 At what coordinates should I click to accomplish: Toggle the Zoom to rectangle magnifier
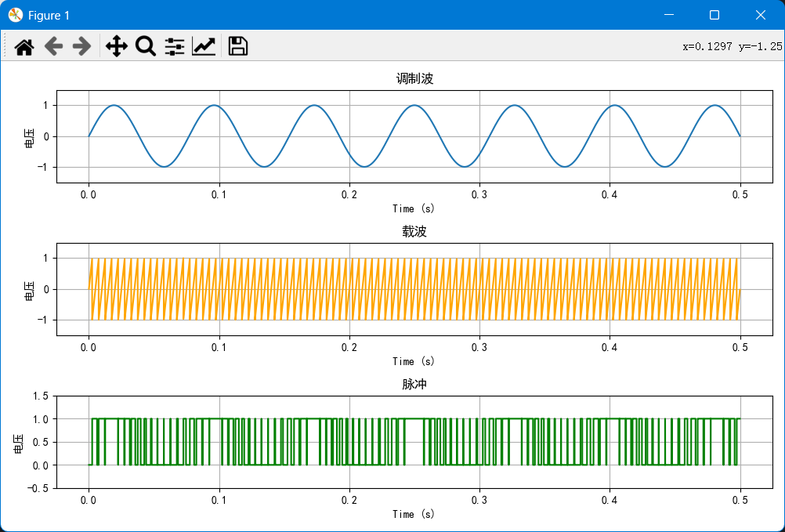click(146, 46)
